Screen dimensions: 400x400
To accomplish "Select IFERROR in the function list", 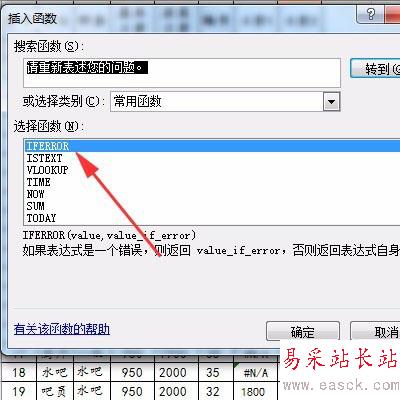I will 213,146.
